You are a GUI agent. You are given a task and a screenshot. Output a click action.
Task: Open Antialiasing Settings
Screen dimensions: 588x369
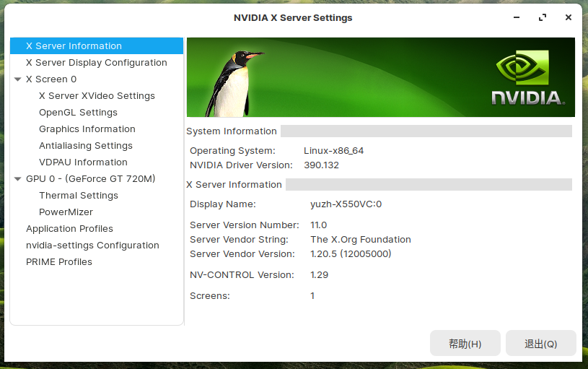pos(86,145)
